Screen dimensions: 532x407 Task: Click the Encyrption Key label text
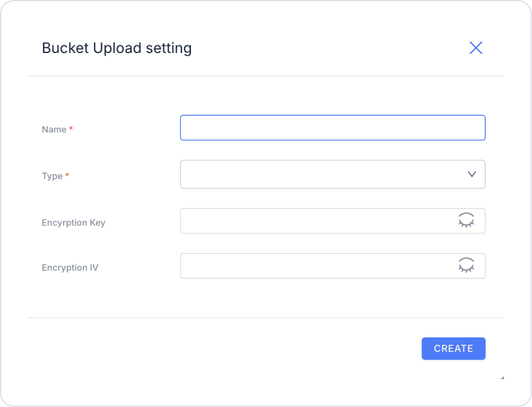coord(74,223)
